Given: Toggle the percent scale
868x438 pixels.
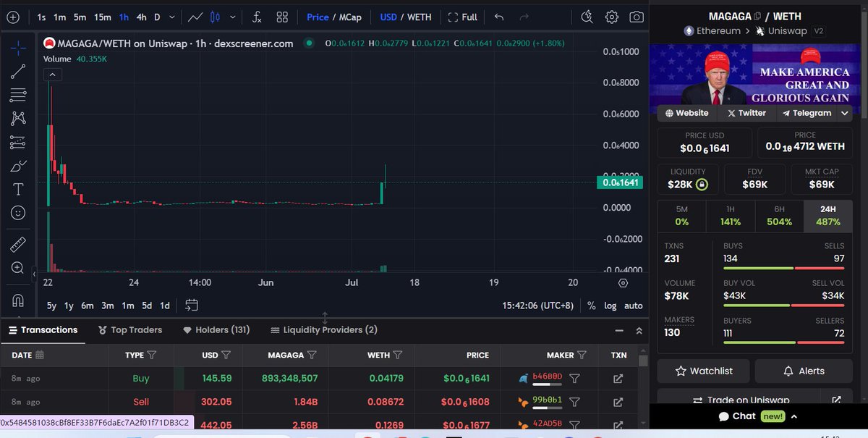Looking at the screenshot, I should pos(592,306).
